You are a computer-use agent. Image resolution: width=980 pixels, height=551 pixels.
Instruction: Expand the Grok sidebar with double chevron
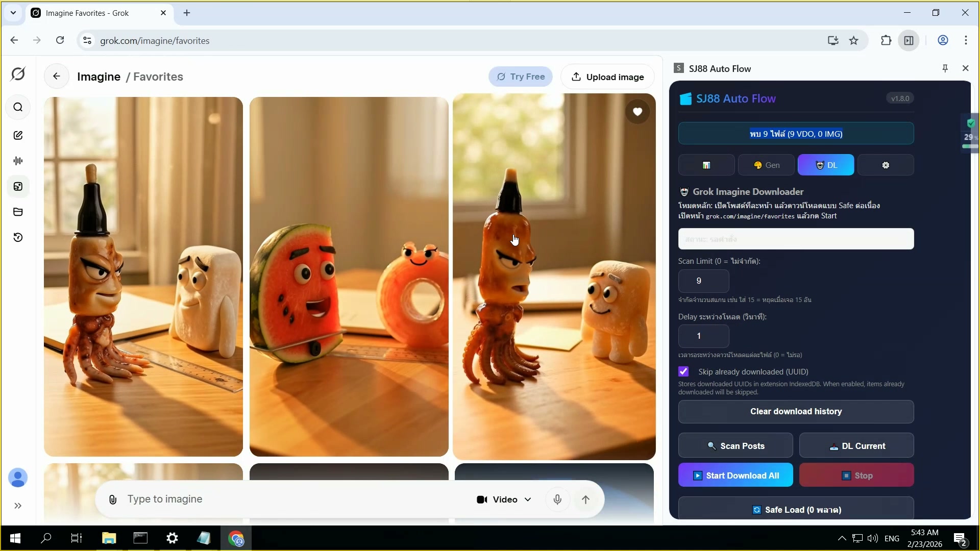[x=18, y=506]
